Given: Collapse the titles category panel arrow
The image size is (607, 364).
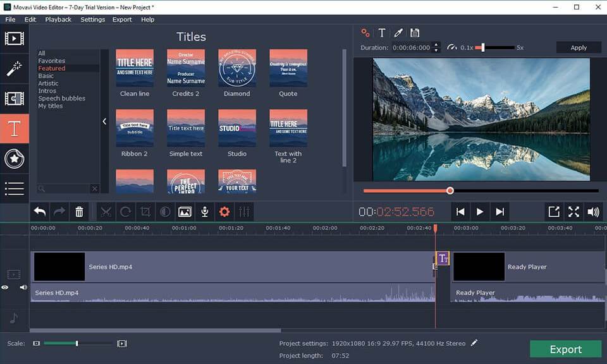Looking at the screenshot, I should 104,121.
